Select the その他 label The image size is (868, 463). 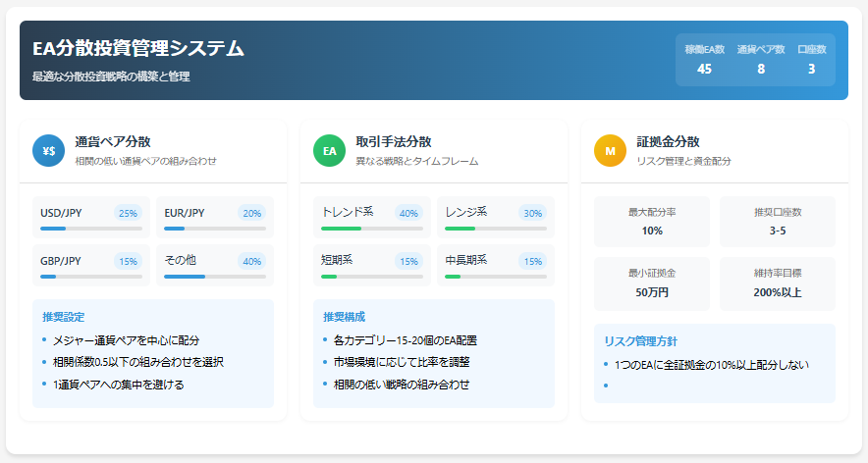(180, 260)
